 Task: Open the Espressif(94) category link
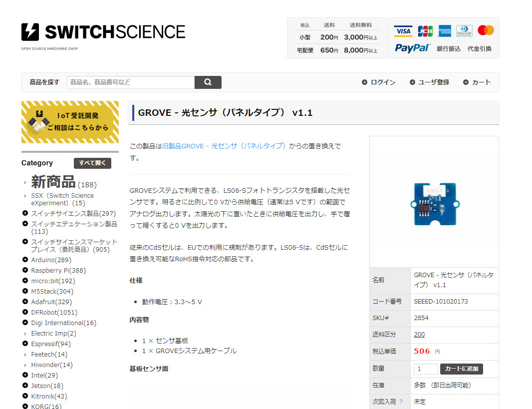(51, 344)
